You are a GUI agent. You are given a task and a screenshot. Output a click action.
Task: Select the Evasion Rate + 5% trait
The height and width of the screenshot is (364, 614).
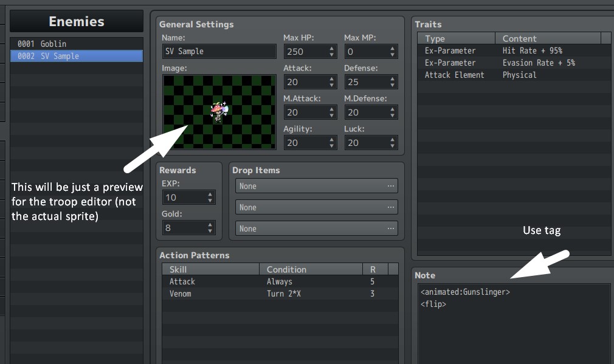pos(514,63)
